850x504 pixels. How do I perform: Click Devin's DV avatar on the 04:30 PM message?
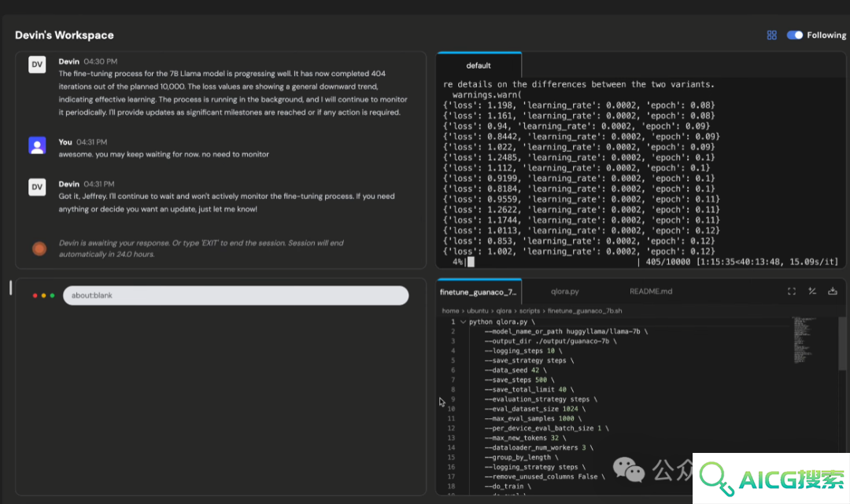(37, 64)
